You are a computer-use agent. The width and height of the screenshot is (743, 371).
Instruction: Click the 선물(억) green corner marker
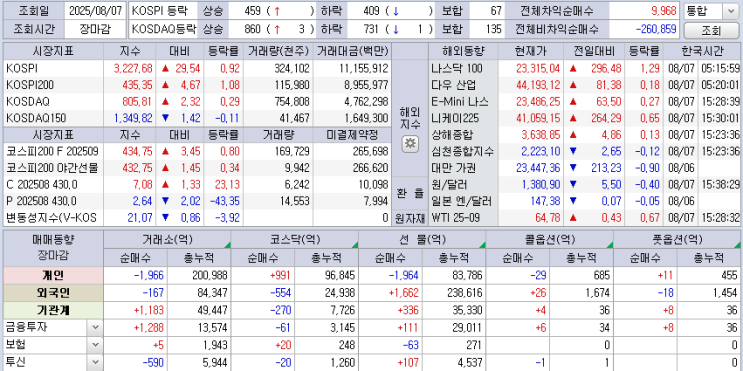482,245
